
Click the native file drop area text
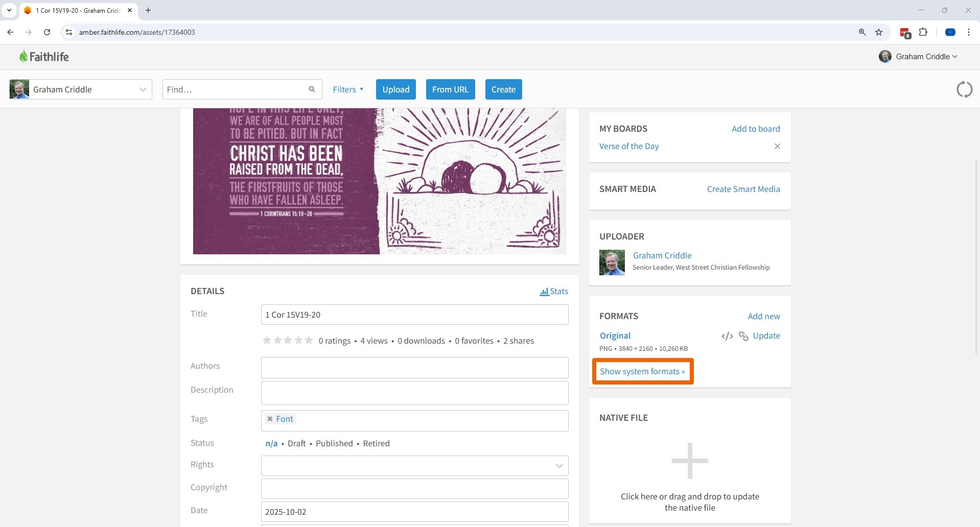pos(690,502)
